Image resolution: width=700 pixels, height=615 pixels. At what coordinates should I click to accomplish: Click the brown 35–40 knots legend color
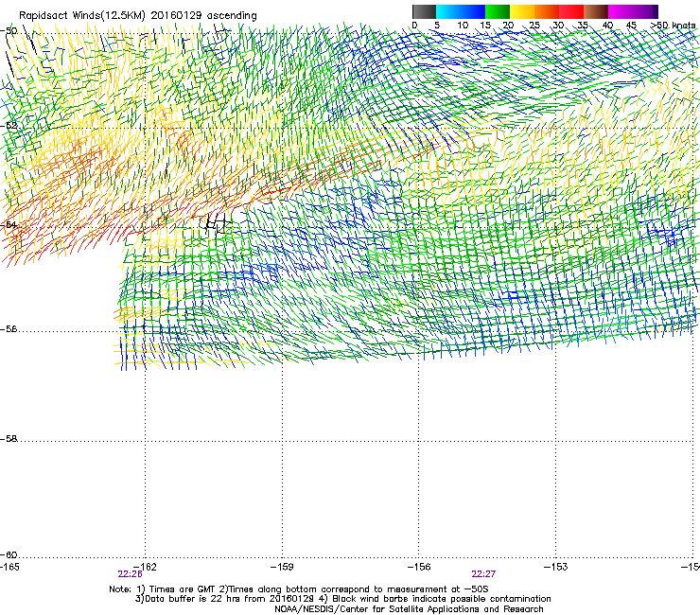(x=596, y=11)
